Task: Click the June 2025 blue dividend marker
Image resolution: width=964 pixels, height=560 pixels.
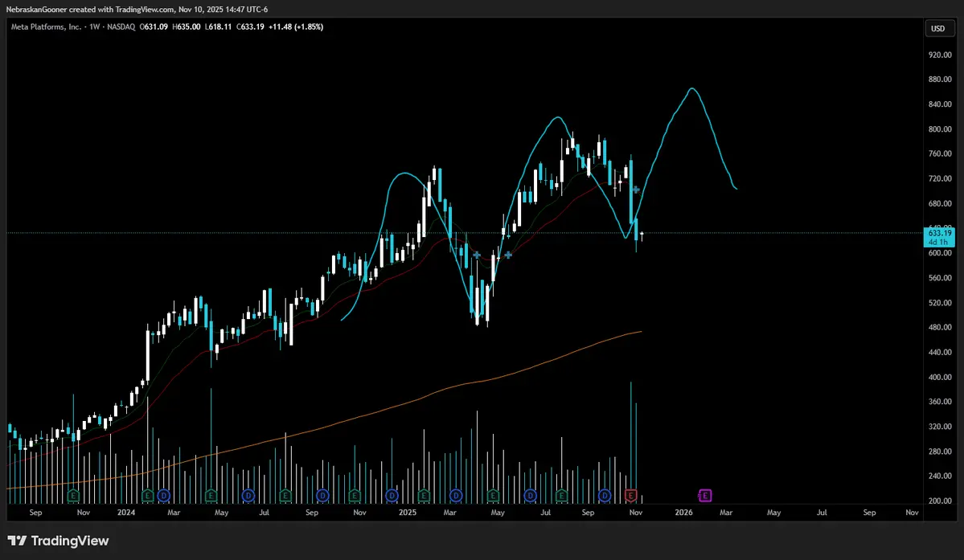Action: (531, 495)
